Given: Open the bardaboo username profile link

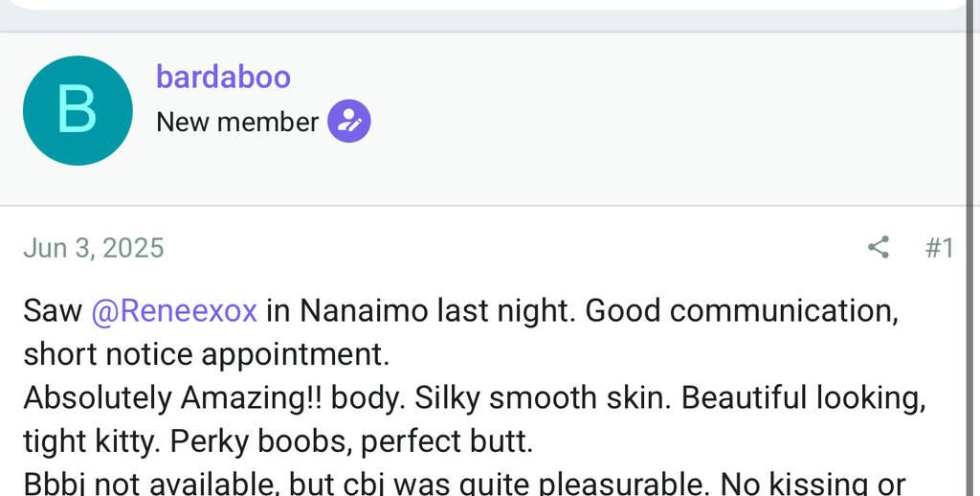Looking at the screenshot, I should [x=223, y=78].
